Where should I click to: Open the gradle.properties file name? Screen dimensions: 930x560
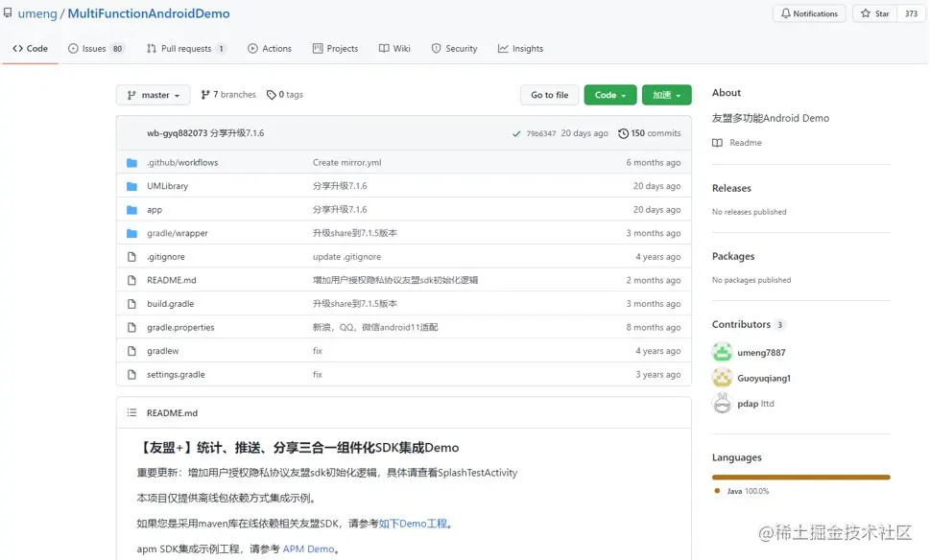coord(180,327)
